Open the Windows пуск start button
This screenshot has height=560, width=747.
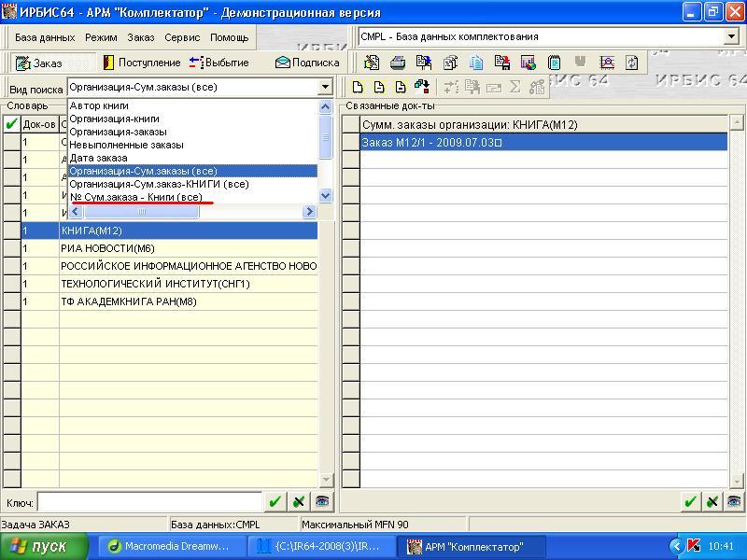pyautogui.click(x=44, y=547)
